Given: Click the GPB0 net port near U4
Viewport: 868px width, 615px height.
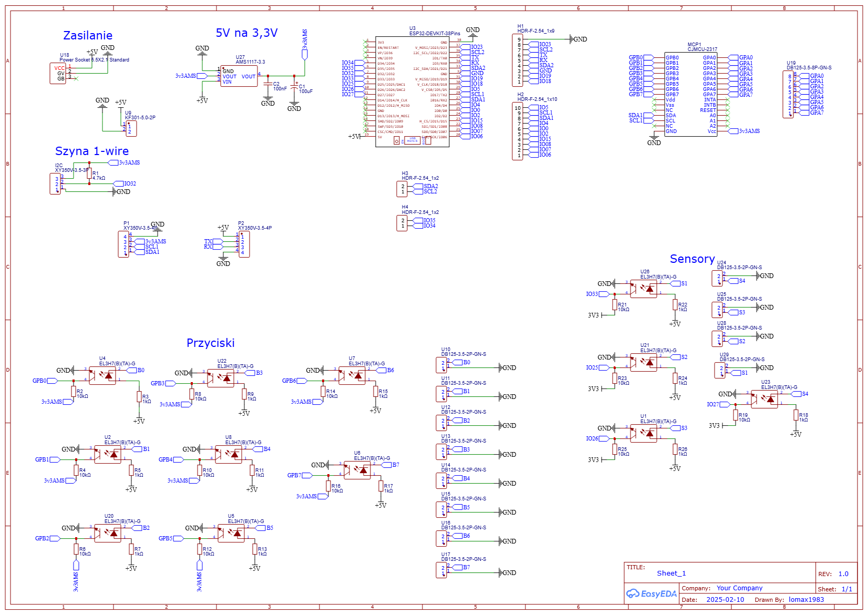Looking at the screenshot, I should [x=46, y=381].
